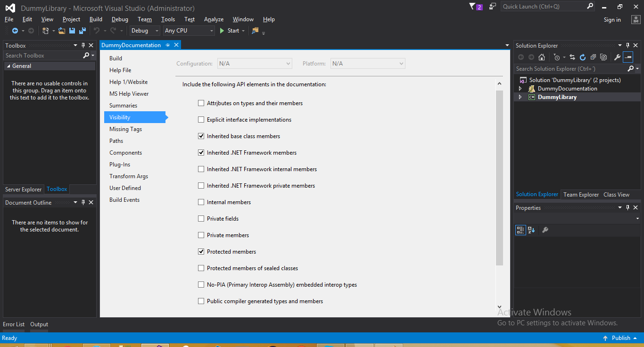Uncheck the Protected members checkbox

click(x=201, y=252)
